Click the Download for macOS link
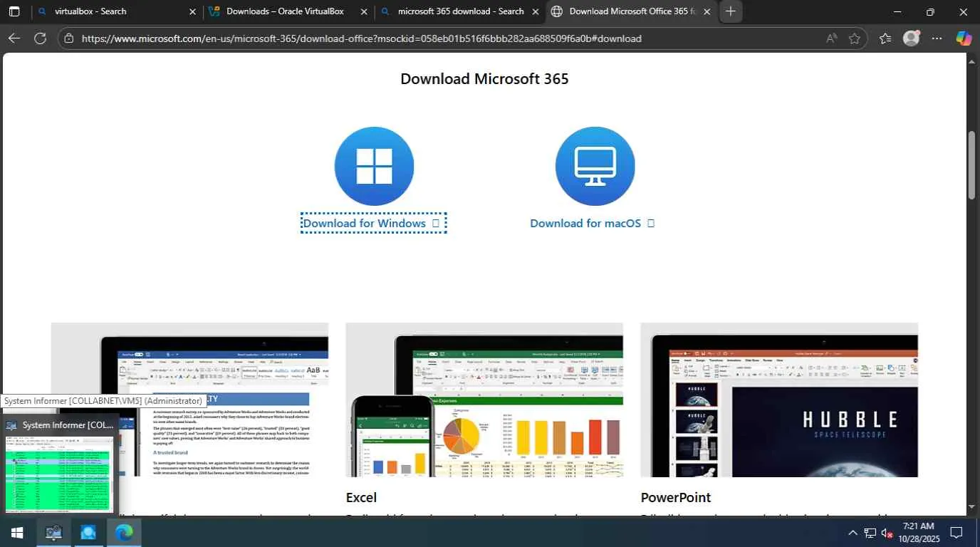Viewport: 980px width, 547px height. point(592,223)
